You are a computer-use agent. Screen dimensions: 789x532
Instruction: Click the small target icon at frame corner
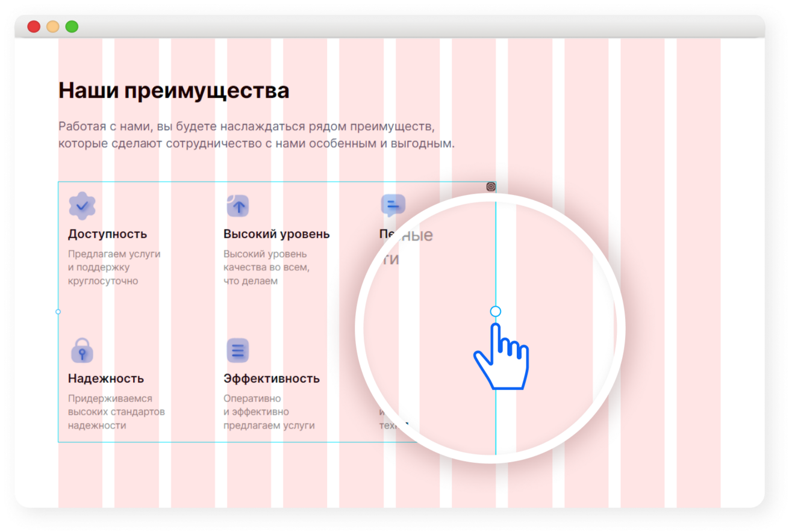[x=491, y=187]
